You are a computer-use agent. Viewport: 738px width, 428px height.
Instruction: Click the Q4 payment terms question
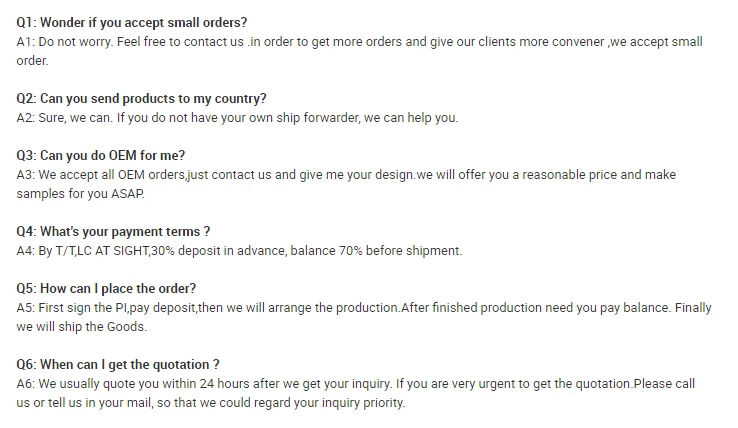(x=114, y=231)
